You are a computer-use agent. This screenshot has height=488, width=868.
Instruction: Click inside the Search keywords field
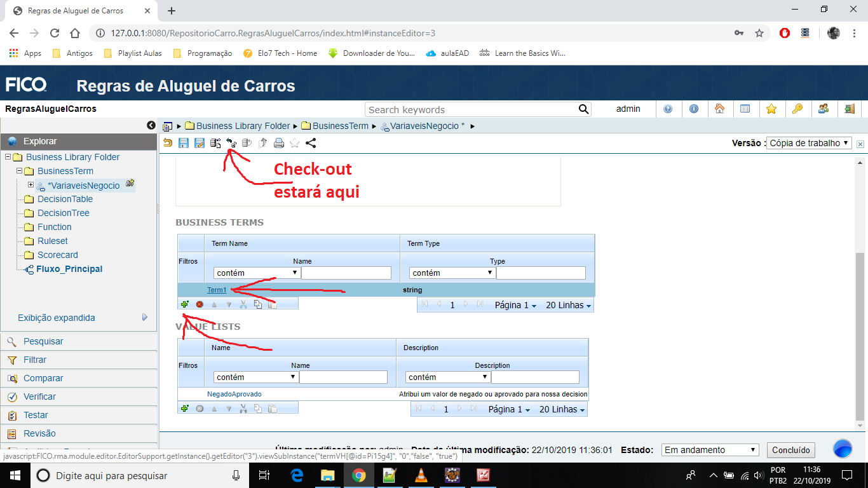[x=470, y=109]
